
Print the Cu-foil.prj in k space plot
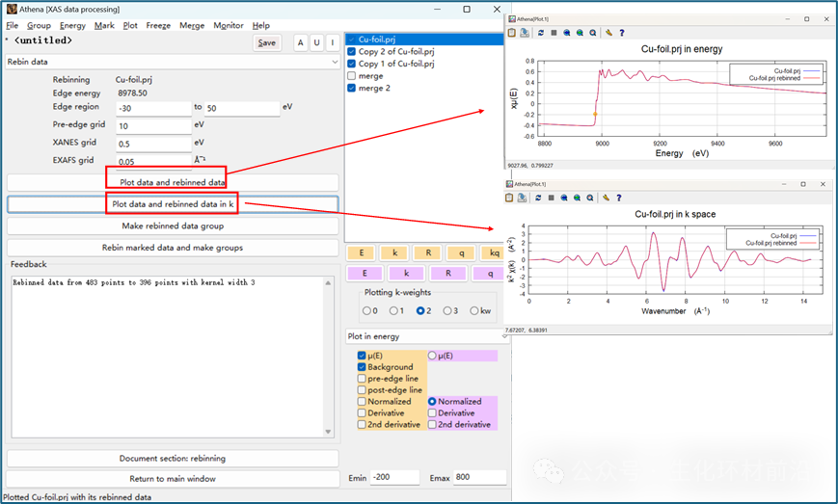tap(522, 198)
